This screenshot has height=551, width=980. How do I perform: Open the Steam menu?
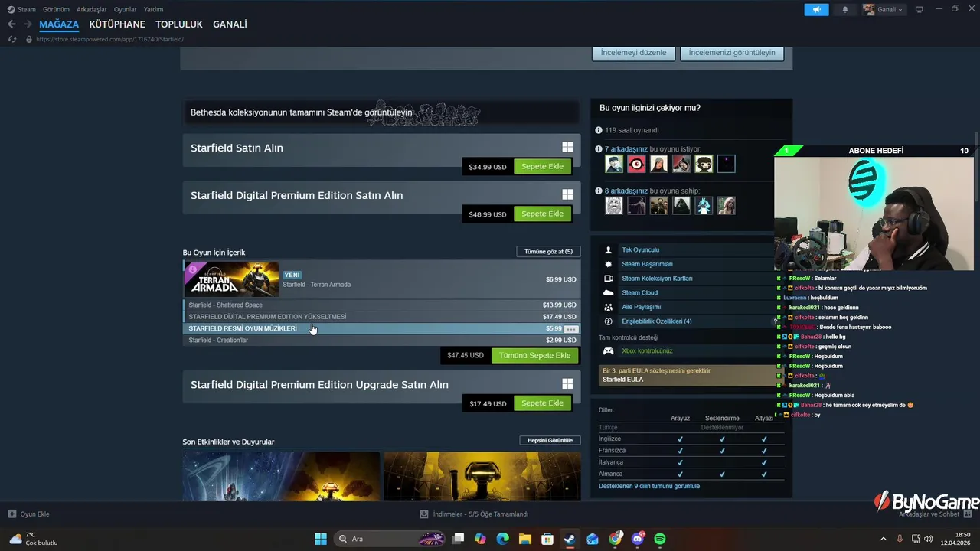[x=22, y=9]
